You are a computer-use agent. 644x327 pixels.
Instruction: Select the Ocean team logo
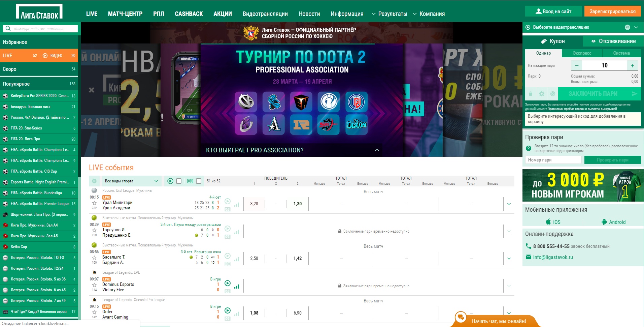[357, 124]
